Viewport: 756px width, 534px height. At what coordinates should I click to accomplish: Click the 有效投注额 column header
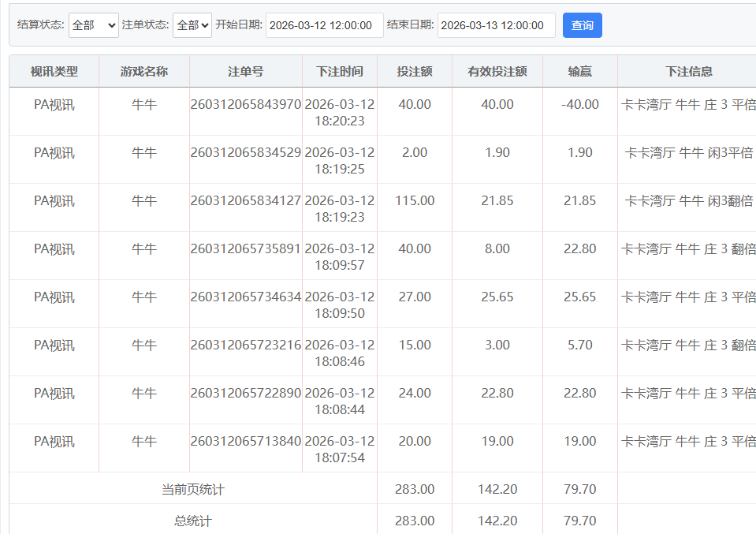click(x=497, y=72)
